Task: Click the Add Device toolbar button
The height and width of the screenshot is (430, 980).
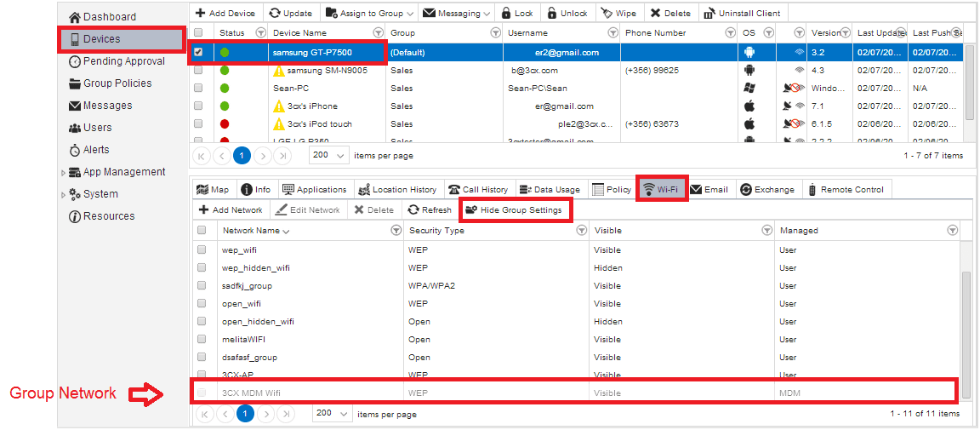Action: click(225, 13)
